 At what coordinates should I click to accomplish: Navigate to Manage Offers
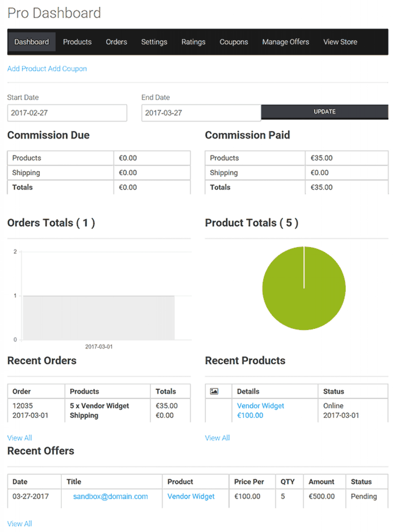click(x=285, y=42)
